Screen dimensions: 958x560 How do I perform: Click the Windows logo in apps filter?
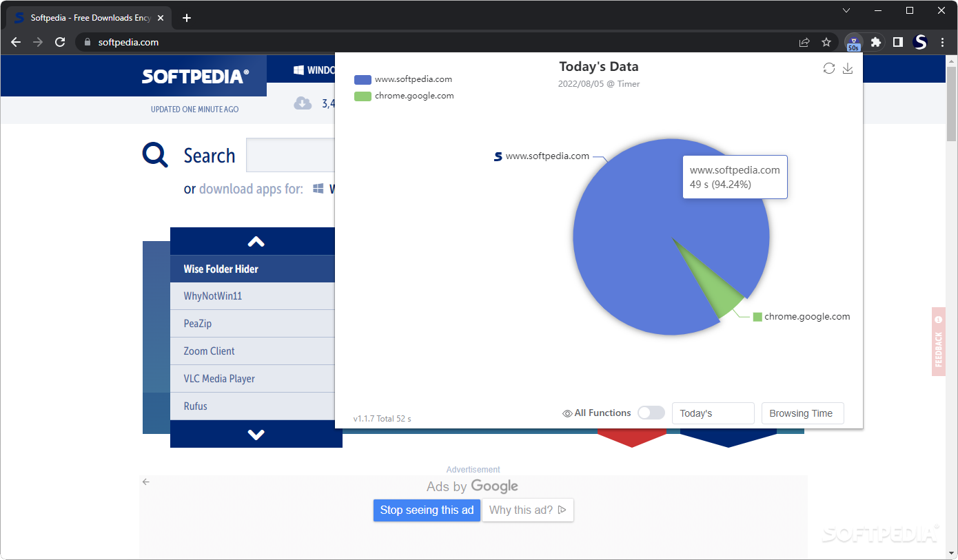pyautogui.click(x=318, y=188)
